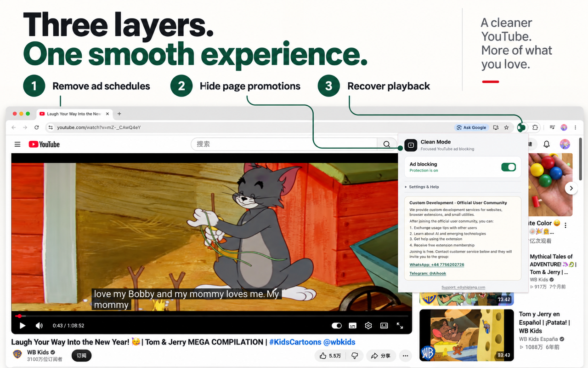Bookmark this page with the star icon
The height and width of the screenshot is (368, 588).
click(x=506, y=127)
